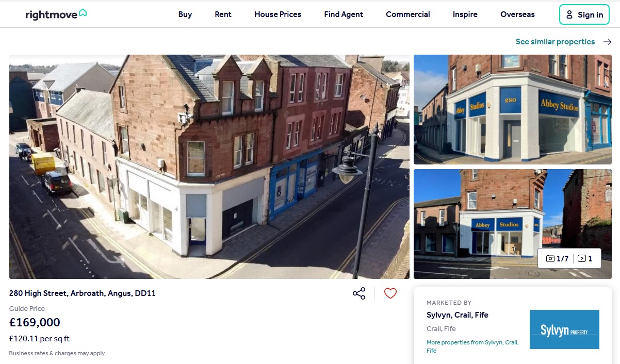The width and height of the screenshot is (620, 364).
Task: View the lower Abbey Studios shopfront photo
Action: (513, 224)
